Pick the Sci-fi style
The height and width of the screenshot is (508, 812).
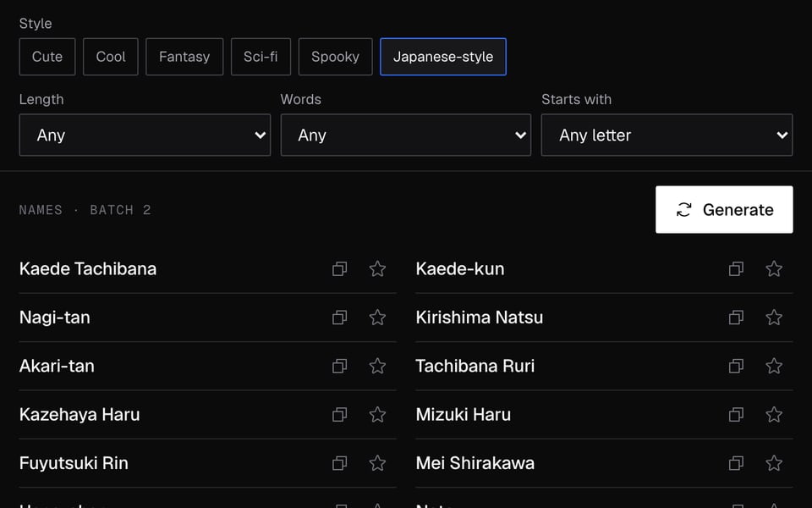[261, 57]
